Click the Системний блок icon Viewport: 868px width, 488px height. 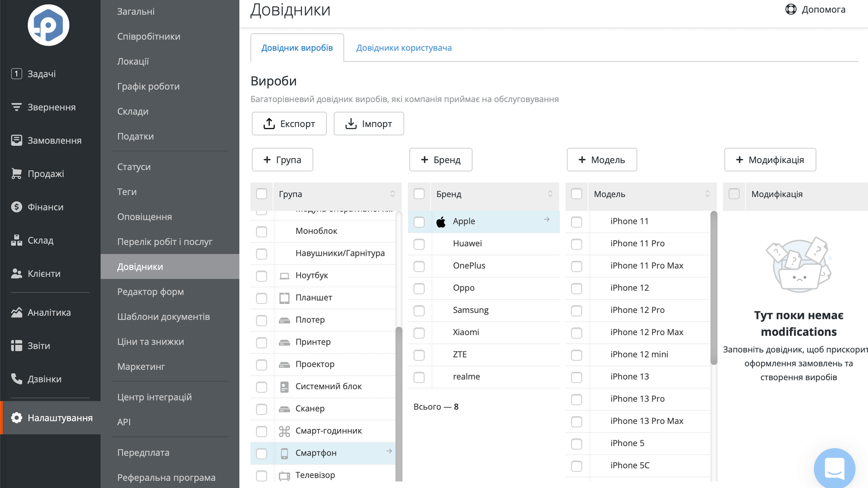[284, 387]
